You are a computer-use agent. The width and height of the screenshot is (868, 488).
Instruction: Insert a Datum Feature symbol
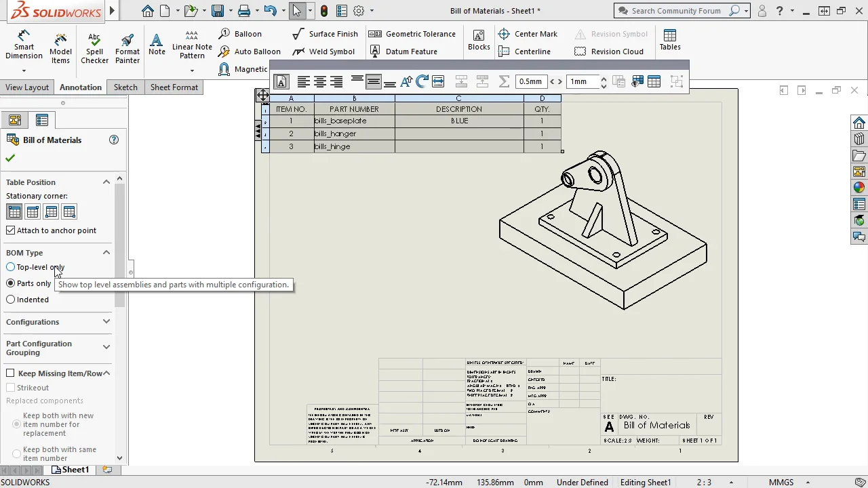pyautogui.click(x=404, y=52)
